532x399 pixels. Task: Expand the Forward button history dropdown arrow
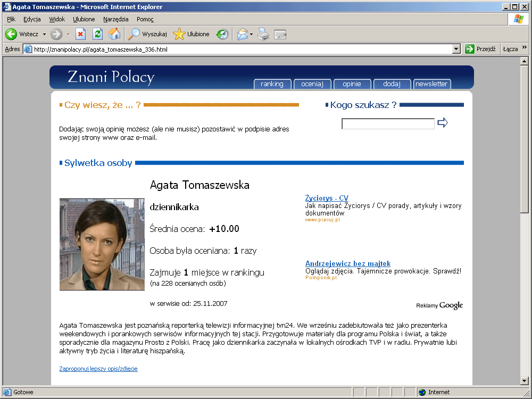point(68,34)
